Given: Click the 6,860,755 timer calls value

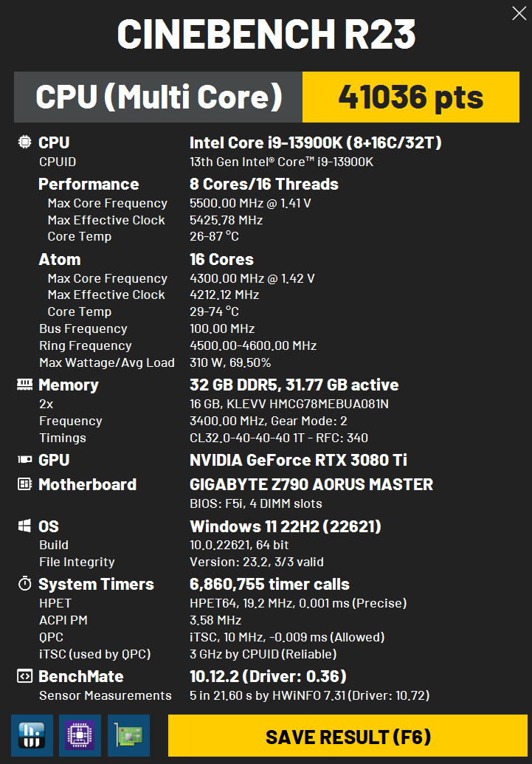Looking at the screenshot, I should coord(269,584).
